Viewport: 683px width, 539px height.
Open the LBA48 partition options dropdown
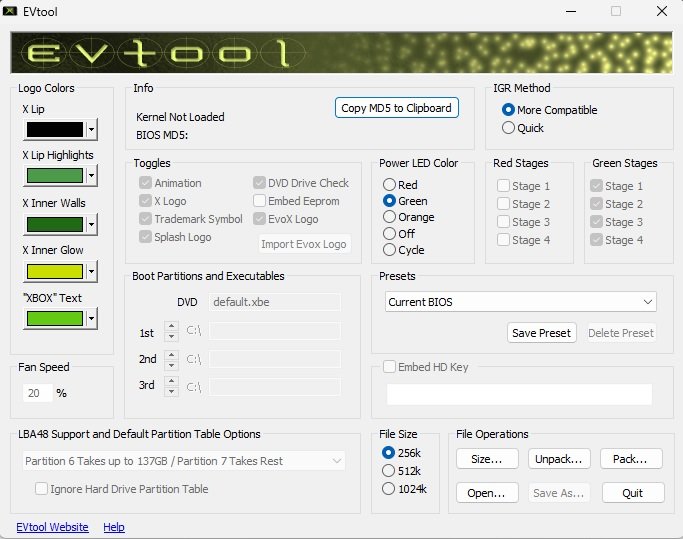click(x=184, y=461)
